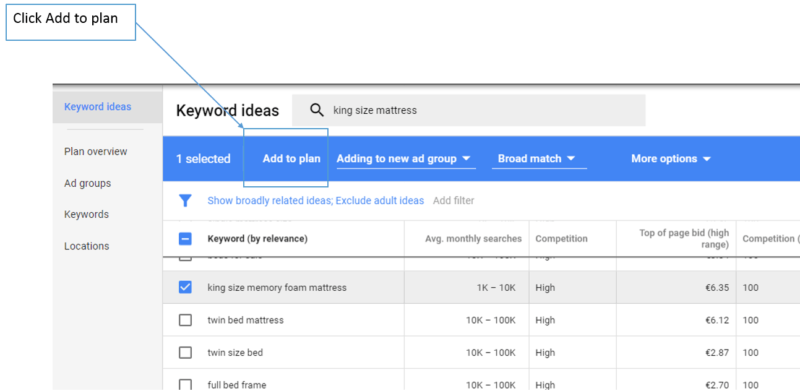Click the 1 selected label

[x=203, y=159]
